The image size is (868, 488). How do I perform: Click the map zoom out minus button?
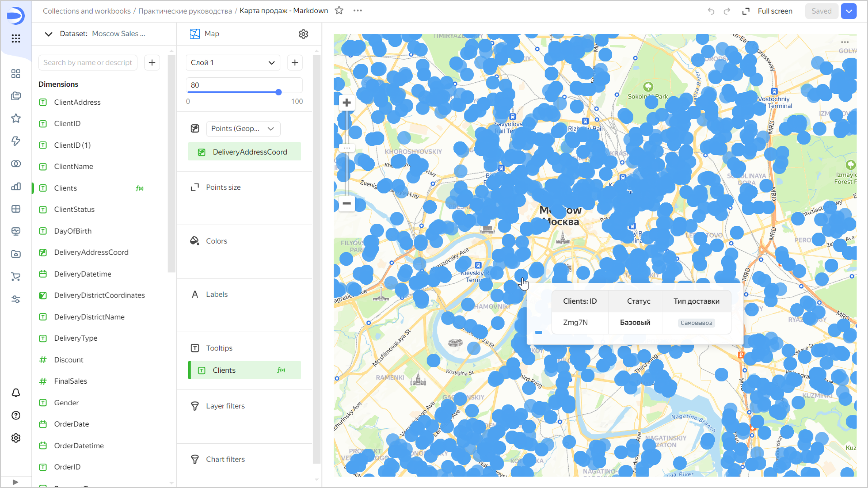(x=347, y=203)
